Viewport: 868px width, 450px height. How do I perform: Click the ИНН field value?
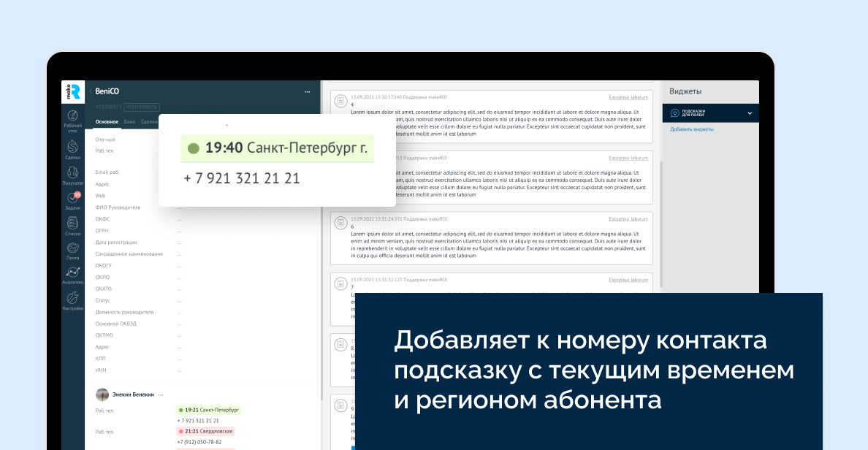(179, 371)
